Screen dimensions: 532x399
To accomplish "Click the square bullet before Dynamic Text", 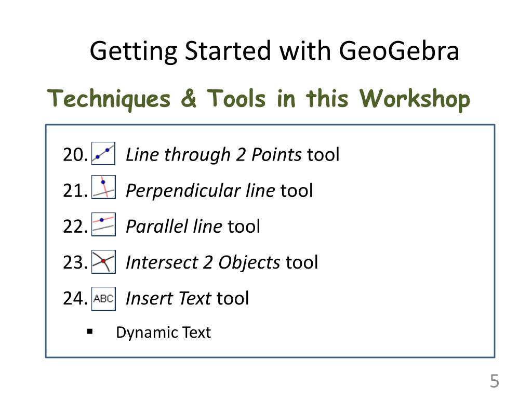I will [90, 332].
